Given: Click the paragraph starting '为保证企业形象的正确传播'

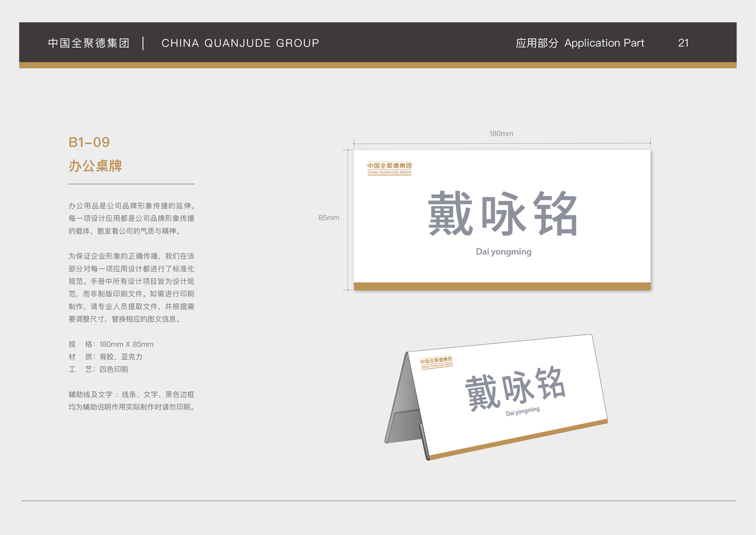Looking at the screenshot, I should pyautogui.click(x=132, y=287).
